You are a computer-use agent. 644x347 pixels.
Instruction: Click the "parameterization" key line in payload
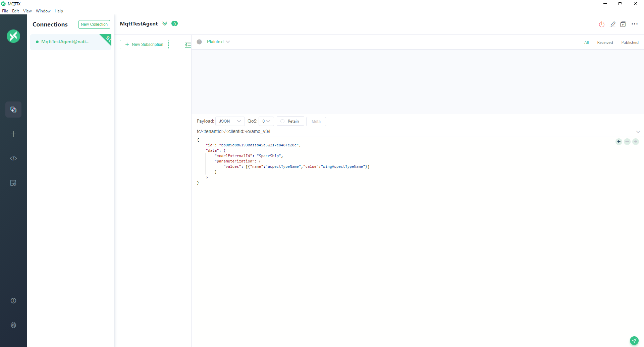tap(238, 161)
